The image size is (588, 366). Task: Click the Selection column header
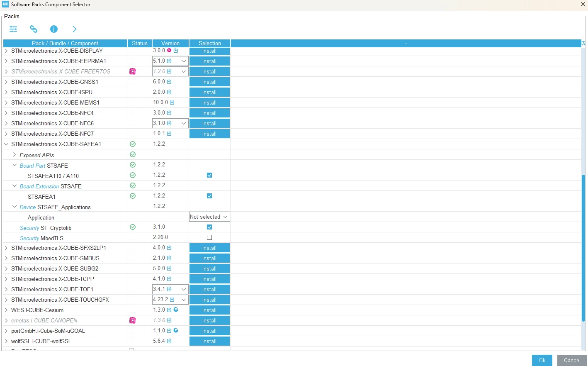coord(210,43)
